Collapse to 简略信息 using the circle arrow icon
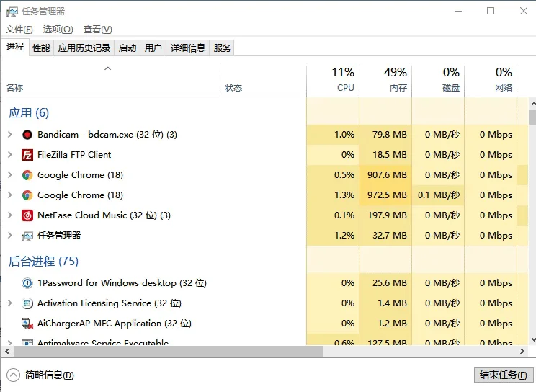 [x=13, y=375]
